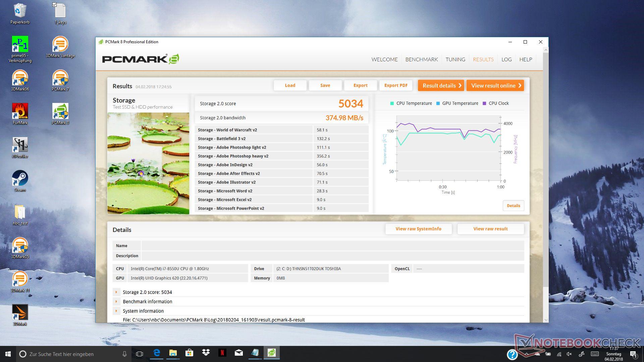Click the Export PDF button
Screen dimensions: 644x362
point(395,85)
